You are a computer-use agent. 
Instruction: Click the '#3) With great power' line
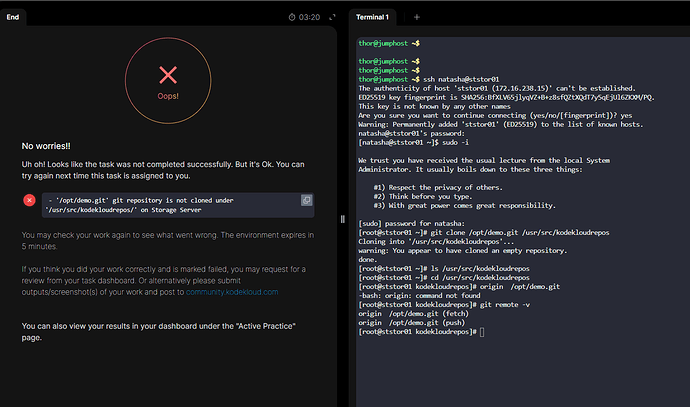tap(465, 205)
